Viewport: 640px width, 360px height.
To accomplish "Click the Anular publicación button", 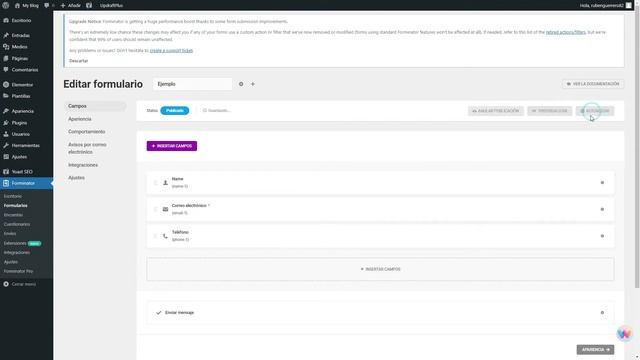I will [496, 111].
